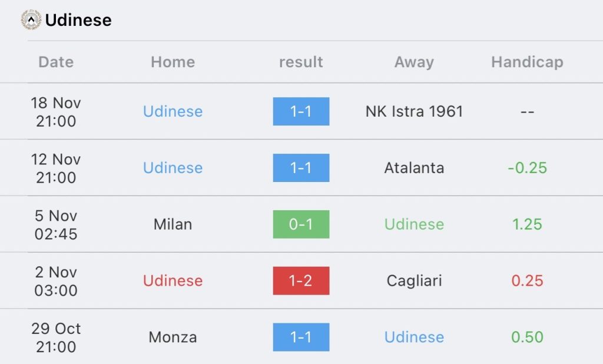Click the green 1.25 handicap value
Image resolution: width=603 pixels, height=364 pixels.
[x=527, y=224]
